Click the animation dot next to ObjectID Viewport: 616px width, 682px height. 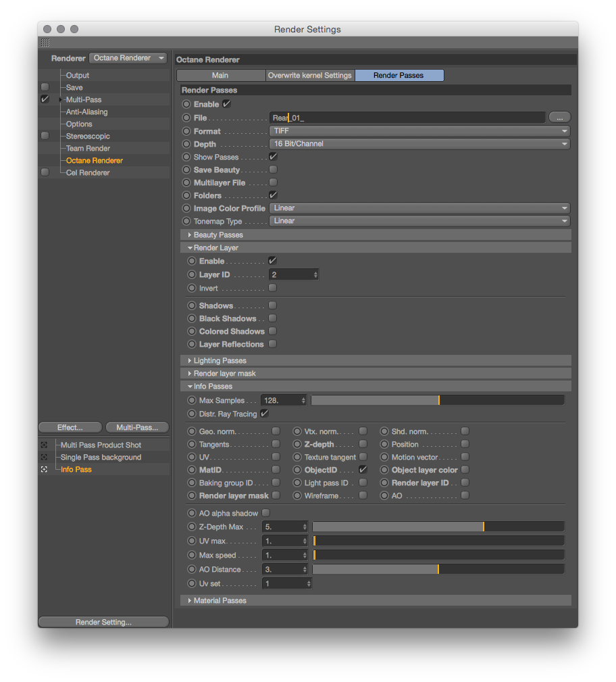click(297, 470)
